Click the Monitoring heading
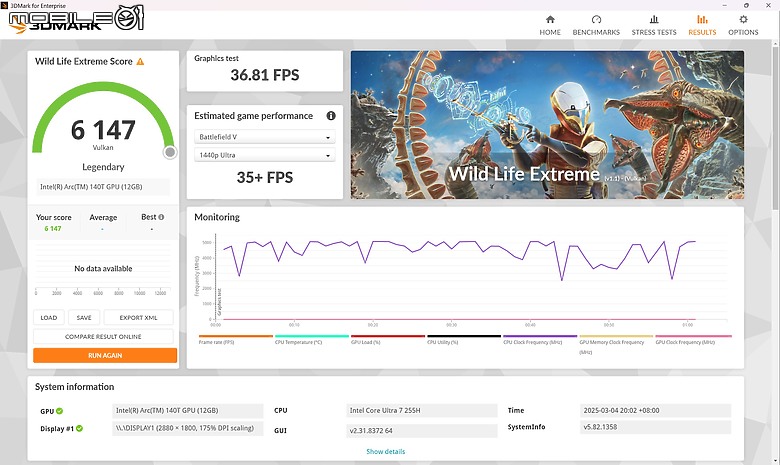This screenshot has width=780, height=465. (x=217, y=217)
